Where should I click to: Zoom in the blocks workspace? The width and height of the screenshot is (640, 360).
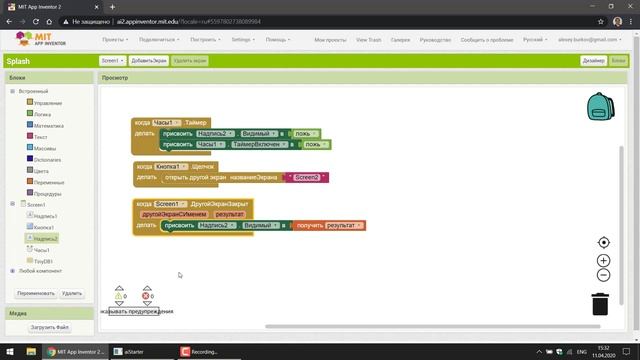603,260
